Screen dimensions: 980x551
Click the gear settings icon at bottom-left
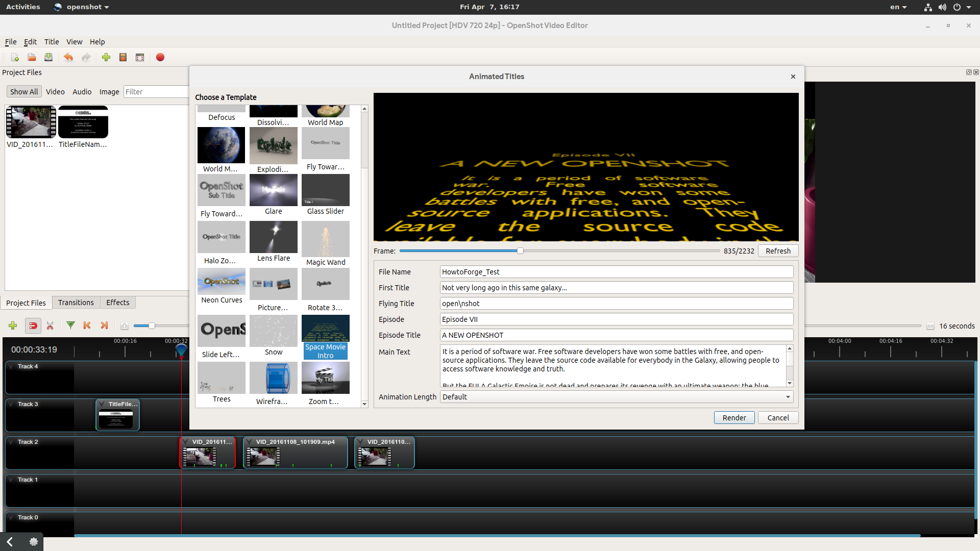pyautogui.click(x=34, y=542)
